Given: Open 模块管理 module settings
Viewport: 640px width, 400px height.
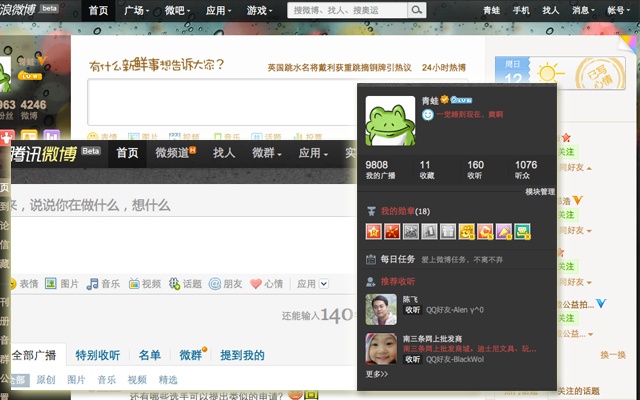Looking at the screenshot, I should click(x=540, y=192).
